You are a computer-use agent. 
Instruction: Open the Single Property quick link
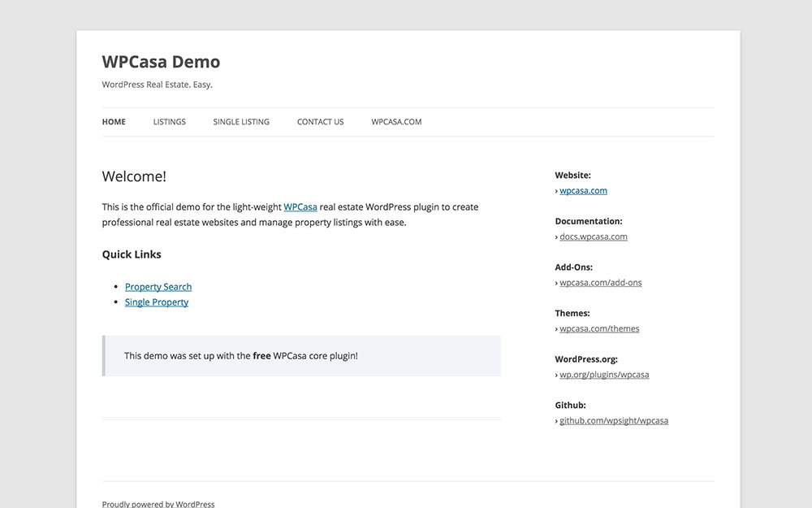click(x=157, y=302)
